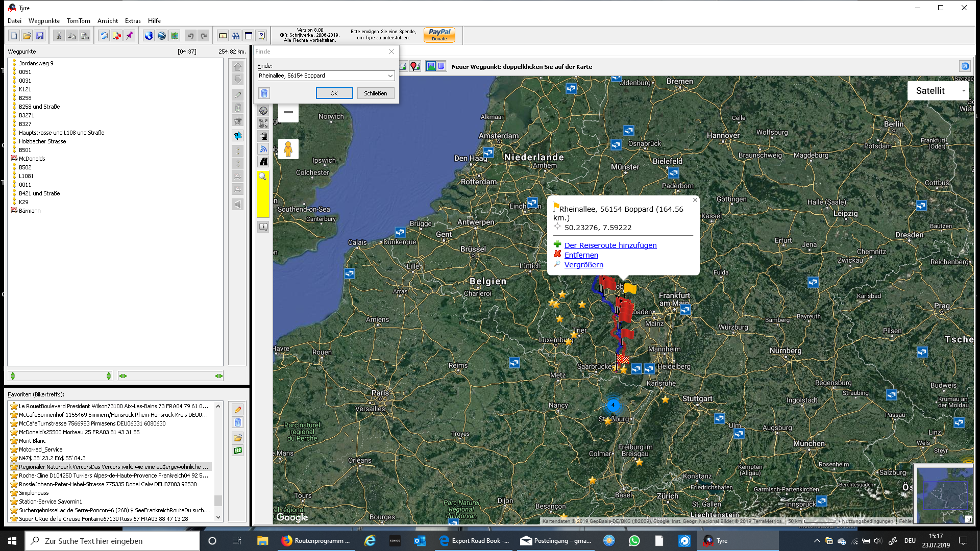Open the Satellit map type dropdown
The height and width of the screenshot is (551, 980).
[939, 91]
